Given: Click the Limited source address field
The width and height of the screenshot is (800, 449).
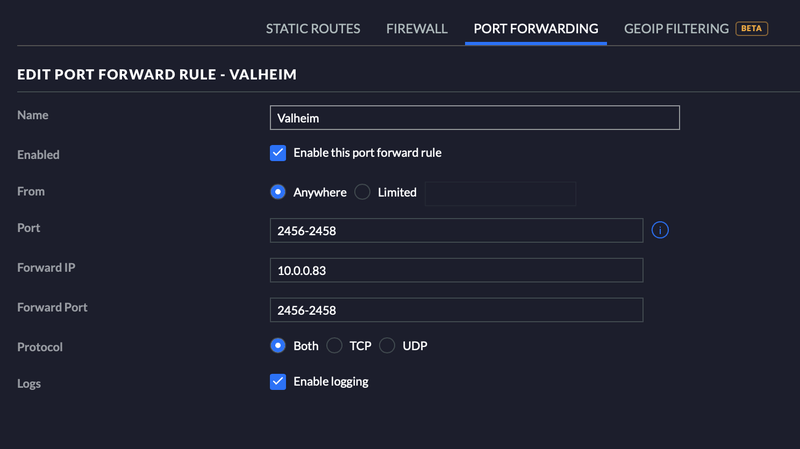Looking at the screenshot, I should [500, 193].
